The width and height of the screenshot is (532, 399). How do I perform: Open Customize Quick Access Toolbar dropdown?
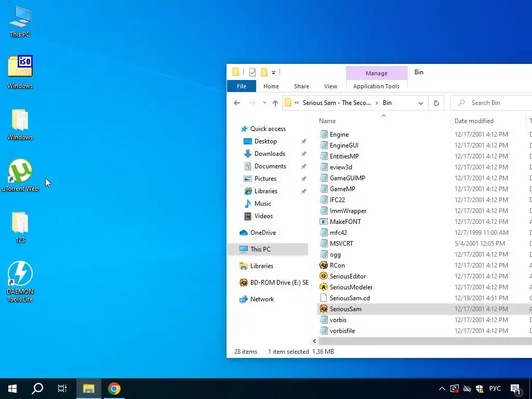(273, 72)
